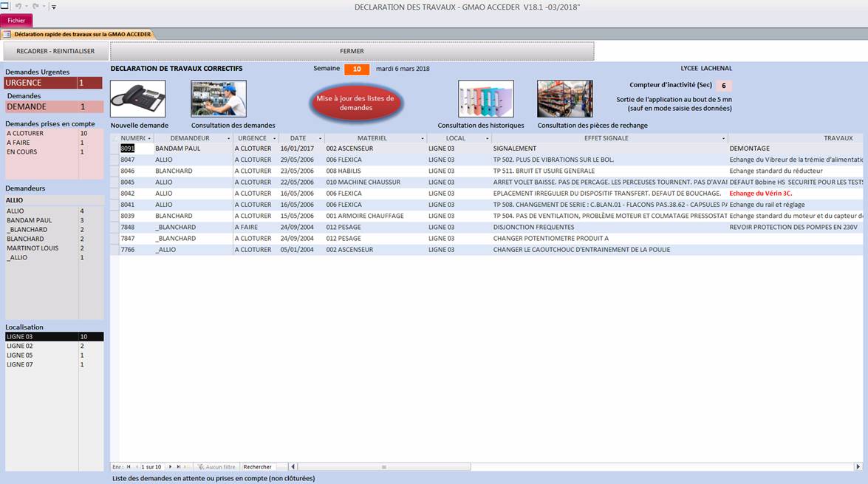Click the undo arrow in quick access toolbar
The image size is (868, 484).
click(18, 6)
